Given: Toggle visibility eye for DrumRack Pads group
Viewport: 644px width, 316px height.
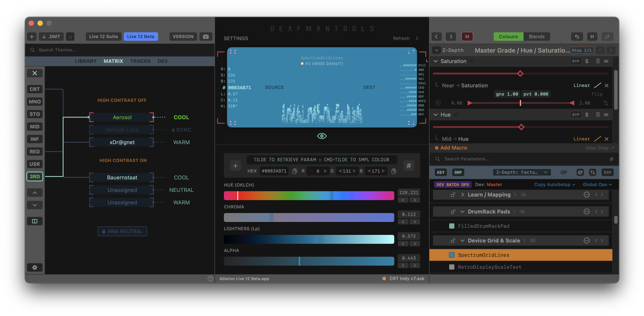Looking at the screenshot, I should pos(522,211).
